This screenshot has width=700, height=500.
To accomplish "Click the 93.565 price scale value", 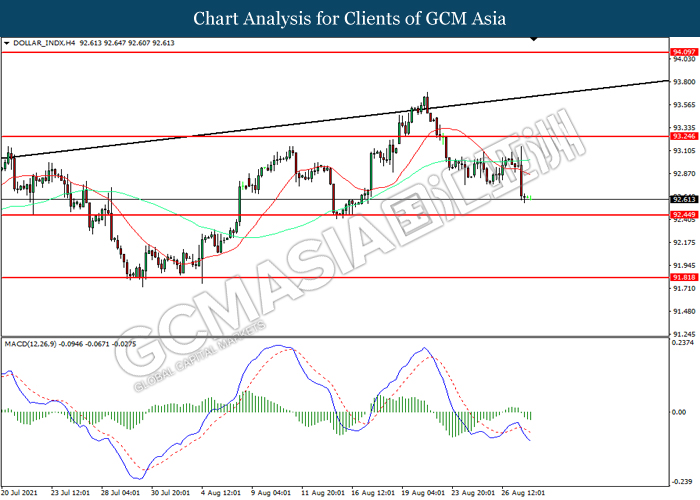I will click(x=684, y=105).
